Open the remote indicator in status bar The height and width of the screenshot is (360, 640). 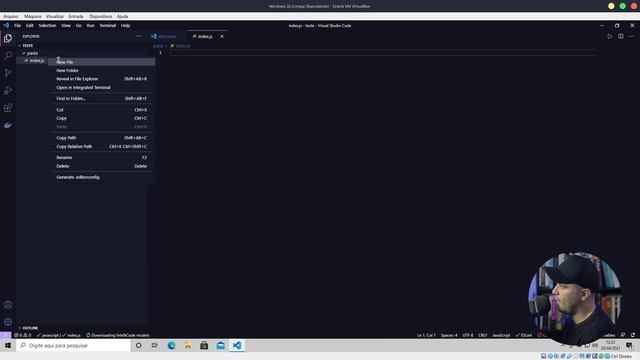[x=5, y=335]
